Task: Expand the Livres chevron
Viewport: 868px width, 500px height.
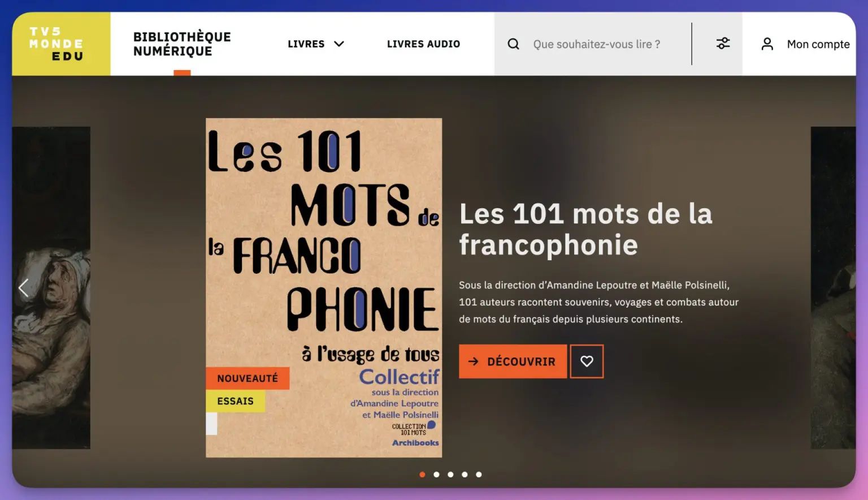Action: [339, 44]
